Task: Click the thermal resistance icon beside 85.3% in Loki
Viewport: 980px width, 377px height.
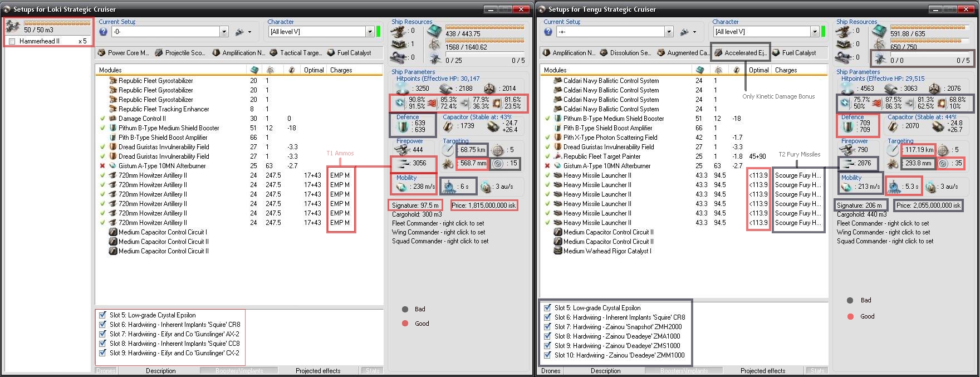Action: 432,102
